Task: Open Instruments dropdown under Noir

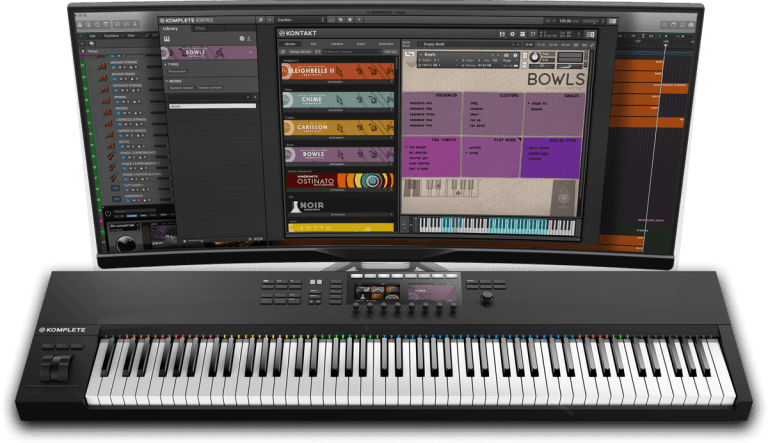Action: 340,215
